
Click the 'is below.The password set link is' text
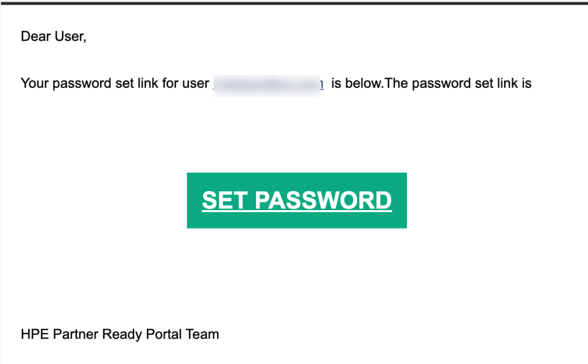tap(431, 83)
